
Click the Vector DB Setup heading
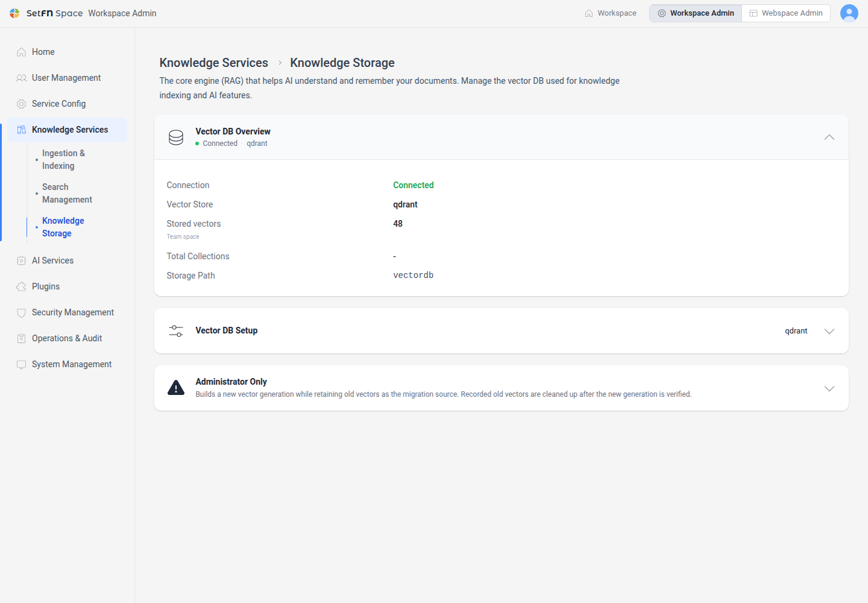pos(227,330)
